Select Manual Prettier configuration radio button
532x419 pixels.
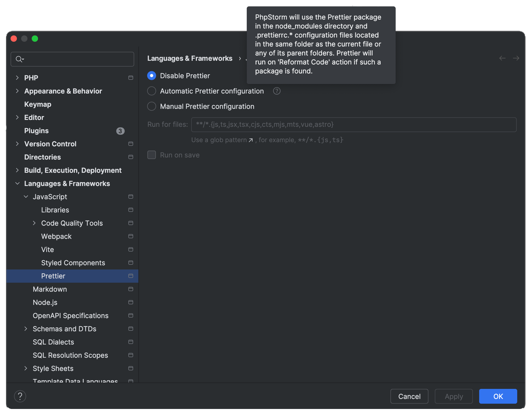[152, 106]
